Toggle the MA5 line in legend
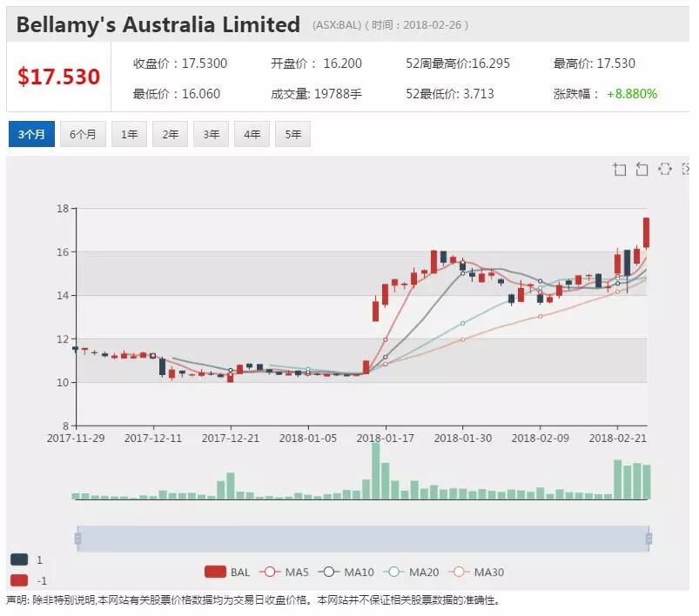Viewport: 699px width, 616px height. [284, 572]
